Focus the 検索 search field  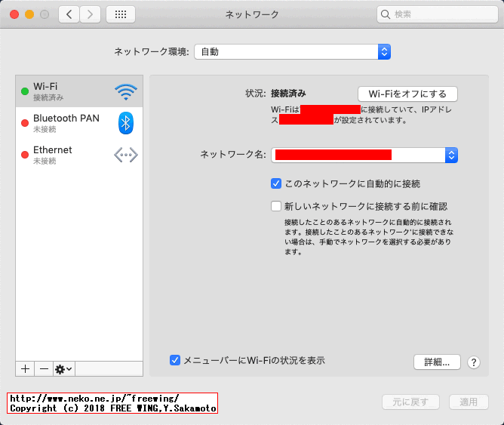click(x=438, y=14)
